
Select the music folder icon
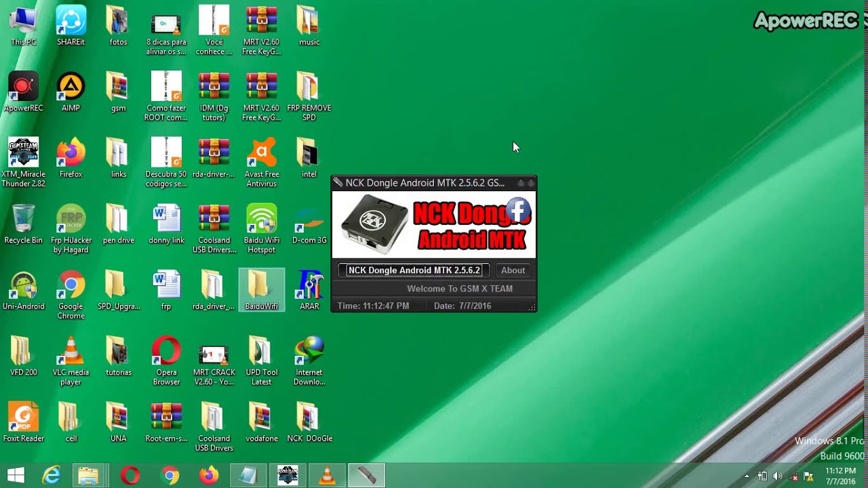(309, 26)
